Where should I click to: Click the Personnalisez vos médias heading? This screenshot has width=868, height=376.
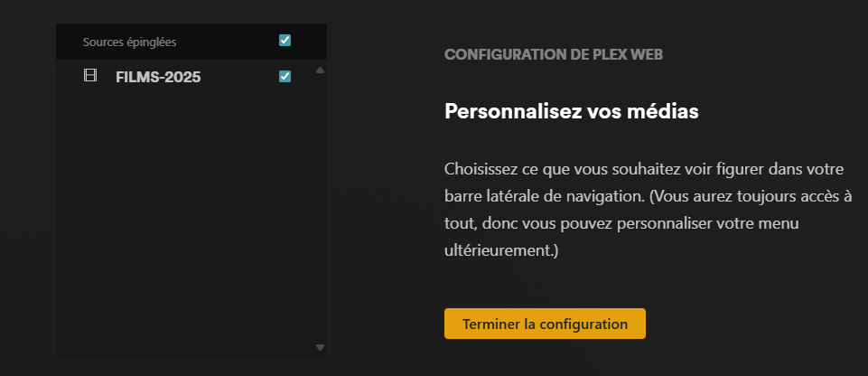point(571,111)
